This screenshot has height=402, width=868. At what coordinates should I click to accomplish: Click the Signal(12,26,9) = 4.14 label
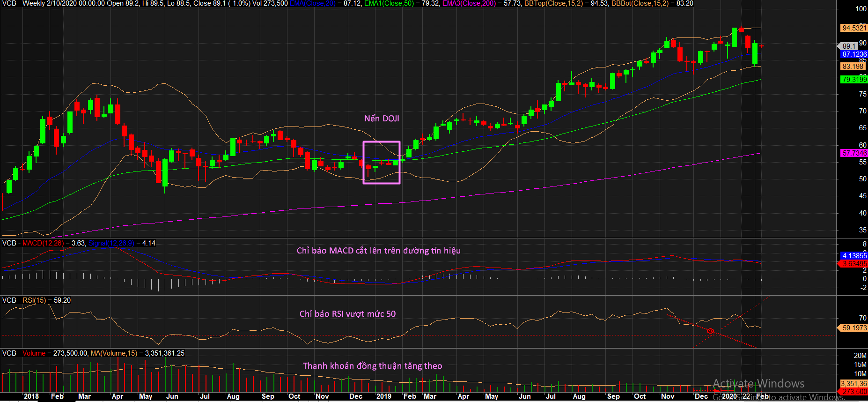[x=122, y=243]
